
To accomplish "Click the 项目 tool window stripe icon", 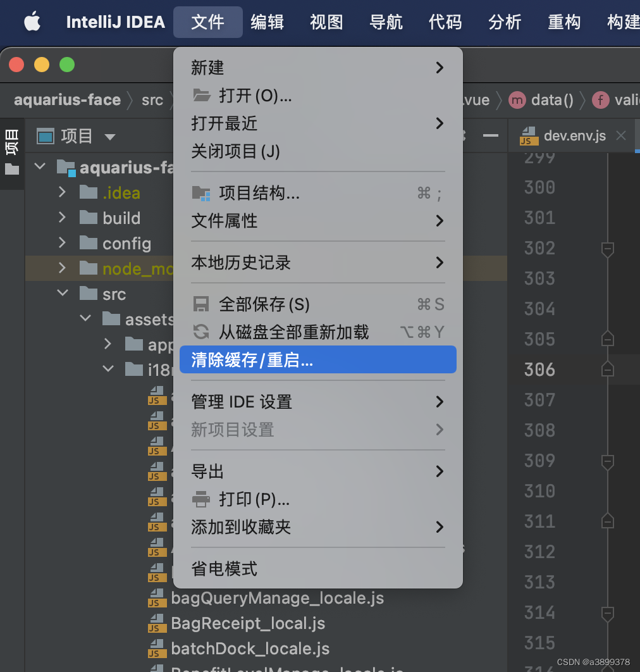I will (x=11, y=140).
